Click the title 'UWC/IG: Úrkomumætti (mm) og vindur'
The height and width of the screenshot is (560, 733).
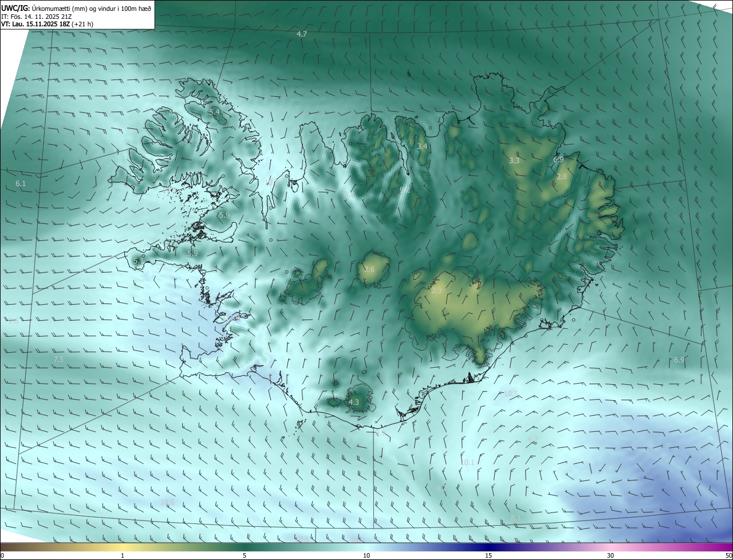[76, 9]
